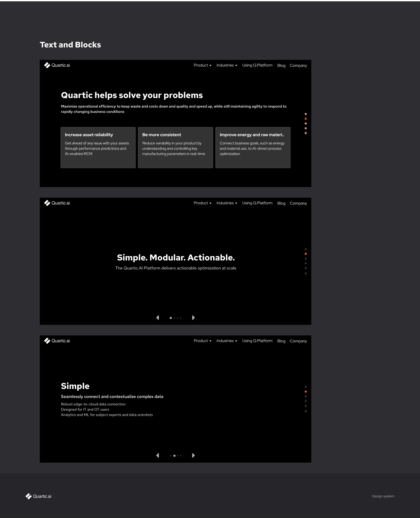Open the Improve energy and raw materi.. card

tap(253, 148)
